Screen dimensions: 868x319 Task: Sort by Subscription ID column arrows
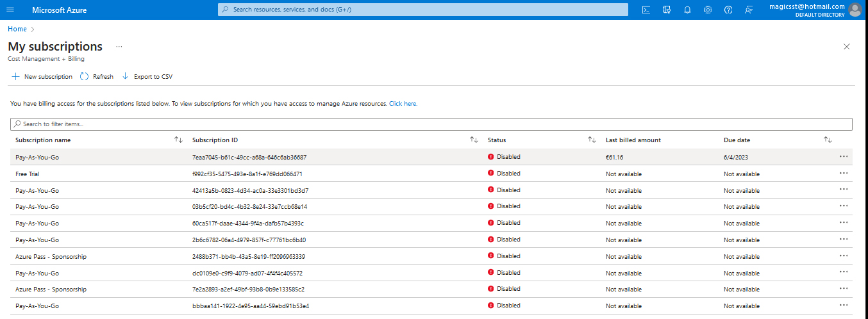tap(474, 140)
